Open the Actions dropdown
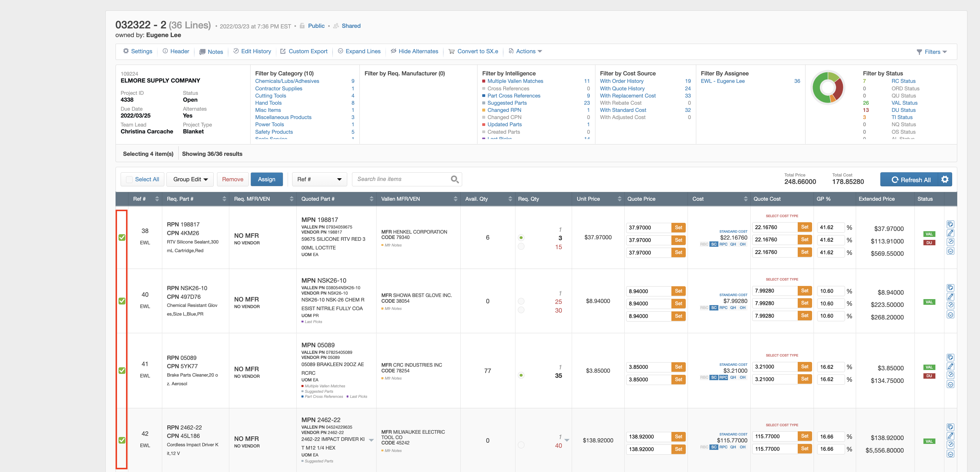The height and width of the screenshot is (472, 980). click(526, 51)
